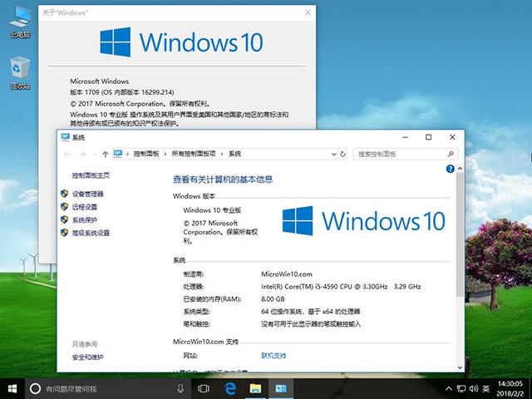Switch input language indicator 英
Screen dimensions: 532x399
(486, 389)
